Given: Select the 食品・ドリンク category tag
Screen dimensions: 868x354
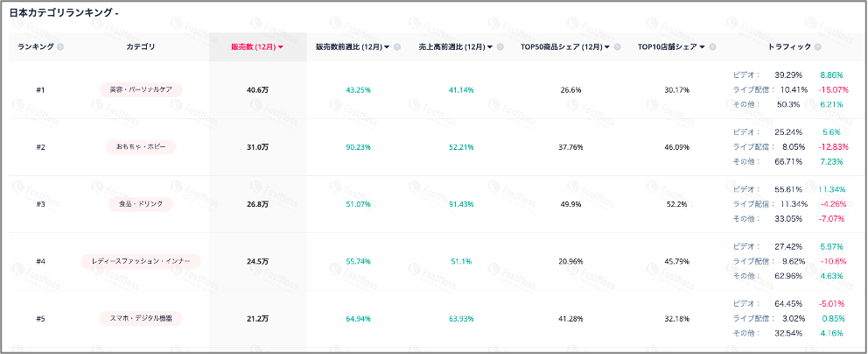Looking at the screenshot, I should click(x=141, y=203).
